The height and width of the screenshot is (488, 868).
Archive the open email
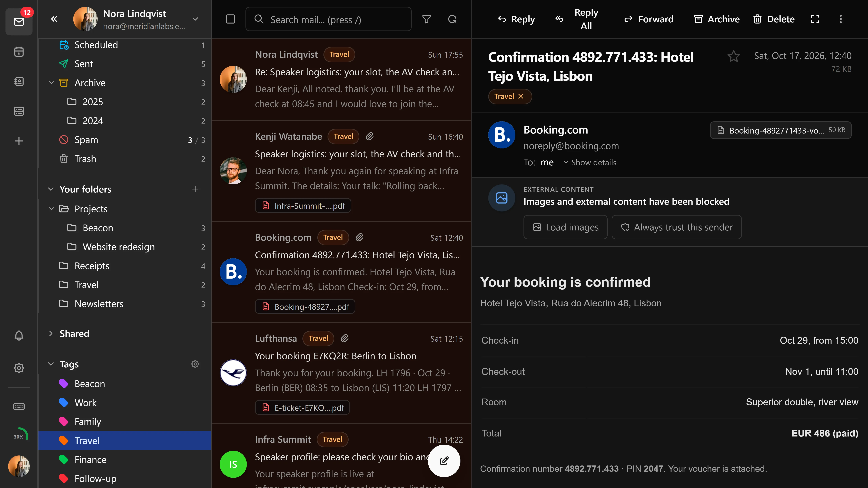tap(717, 19)
